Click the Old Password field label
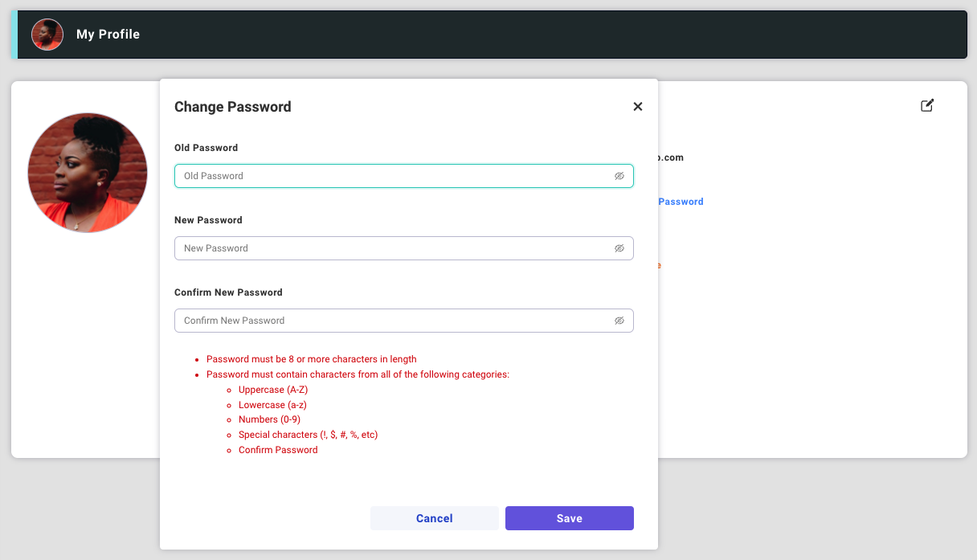 pyautogui.click(x=206, y=148)
